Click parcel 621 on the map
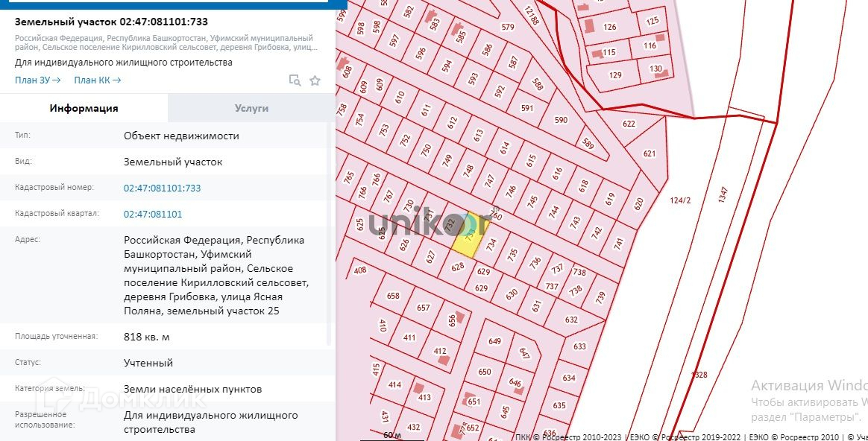Viewport: 868px width, 441px height. click(x=650, y=153)
